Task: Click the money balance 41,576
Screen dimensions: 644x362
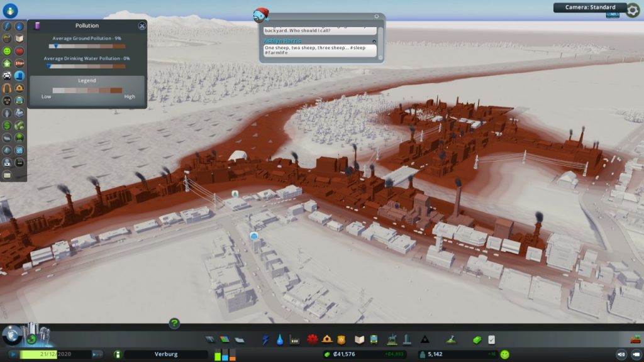Action: 344,354
